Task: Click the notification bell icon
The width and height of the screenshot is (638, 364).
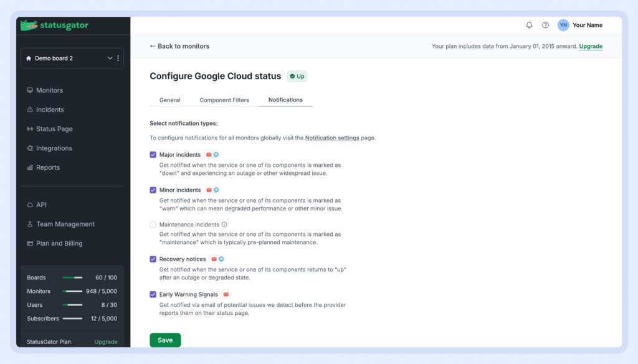Action: 529,26
